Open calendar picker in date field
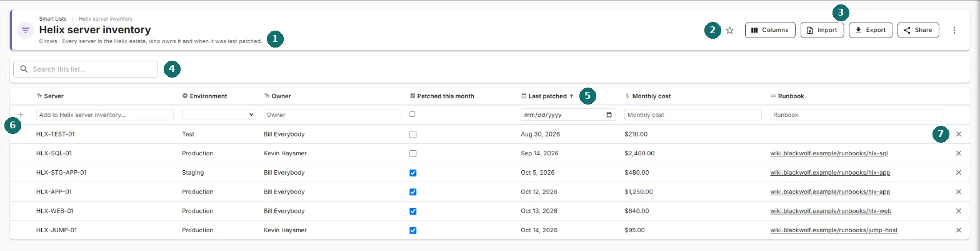 click(609, 115)
